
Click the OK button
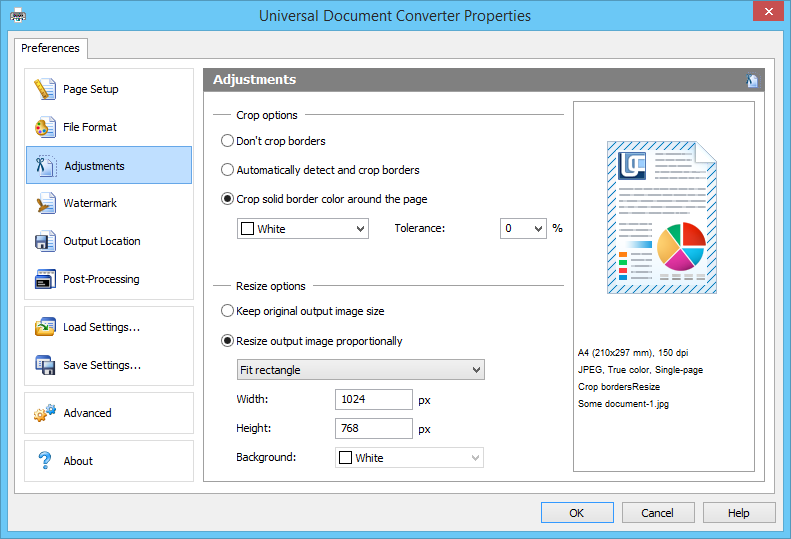click(x=577, y=513)
